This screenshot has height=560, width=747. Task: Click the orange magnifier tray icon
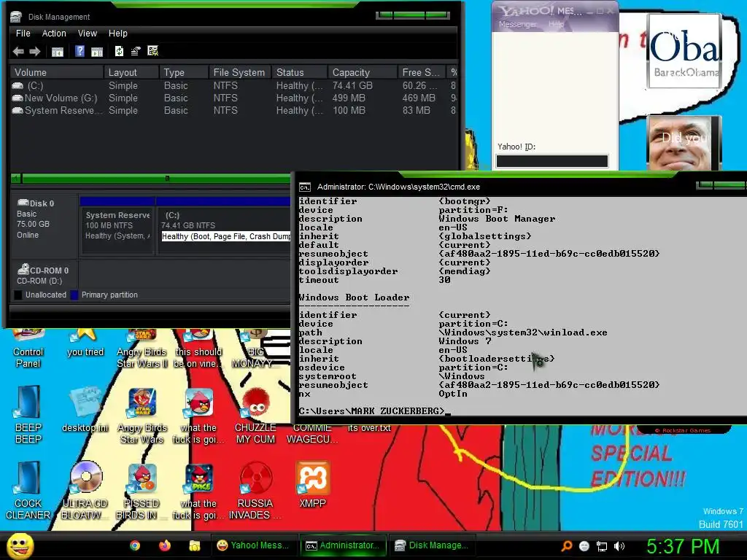(x=567, y=546)
